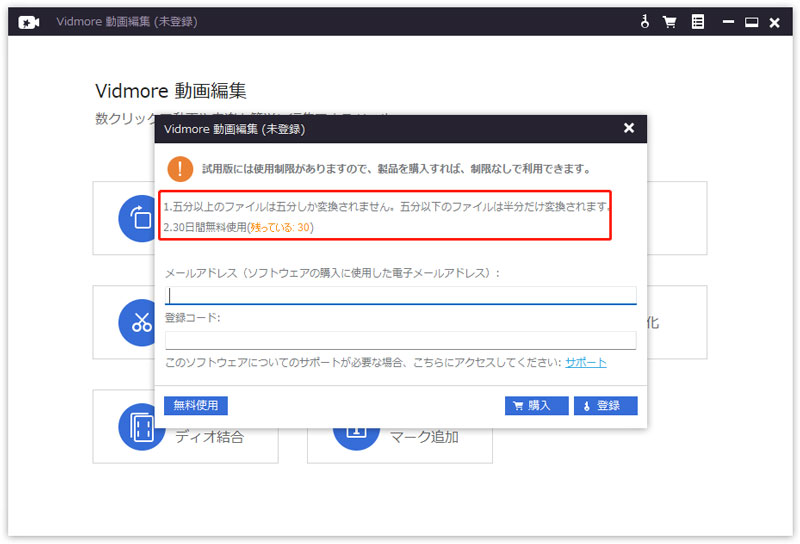Close the registration dialog with X
The width and height of the screenshot is (800, 544).
(x=629, y=128)
